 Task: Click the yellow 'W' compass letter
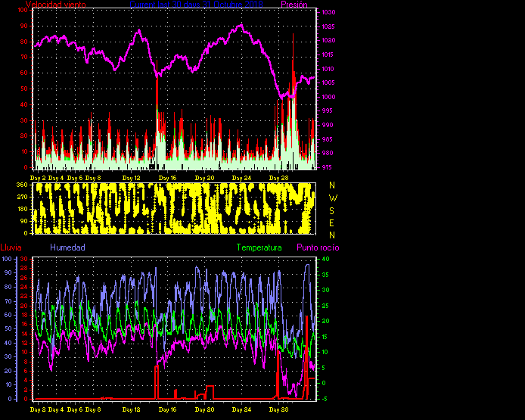(x=333, y=198)
